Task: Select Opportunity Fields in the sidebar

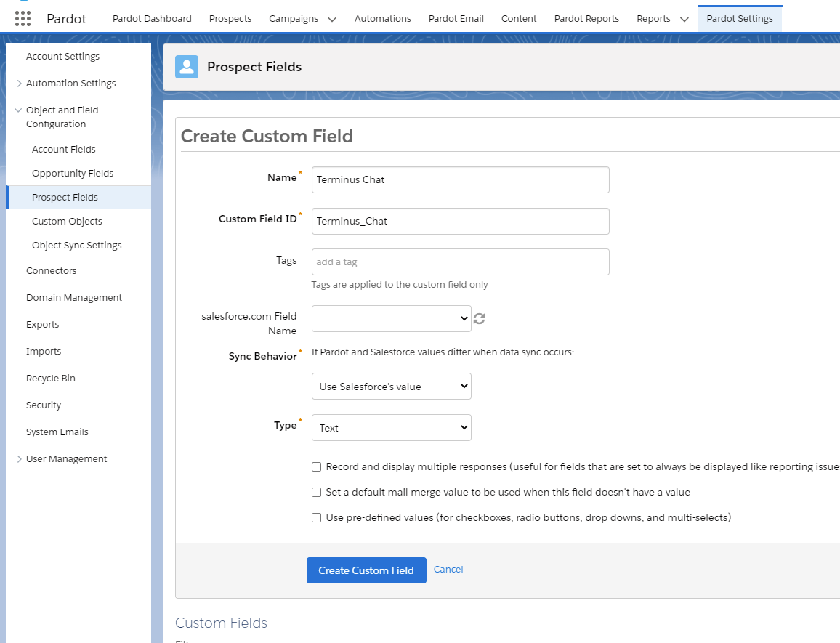Action: [73, 173]
